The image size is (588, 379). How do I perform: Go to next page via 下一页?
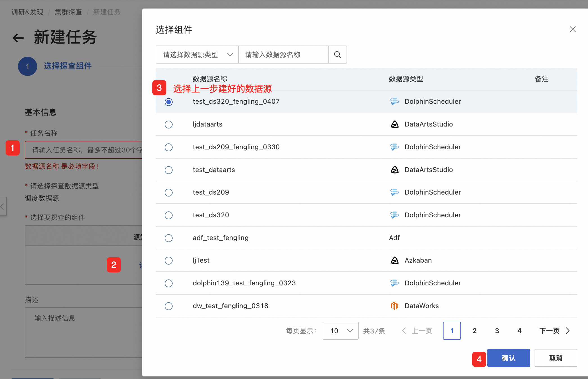(x=554, y=331)
